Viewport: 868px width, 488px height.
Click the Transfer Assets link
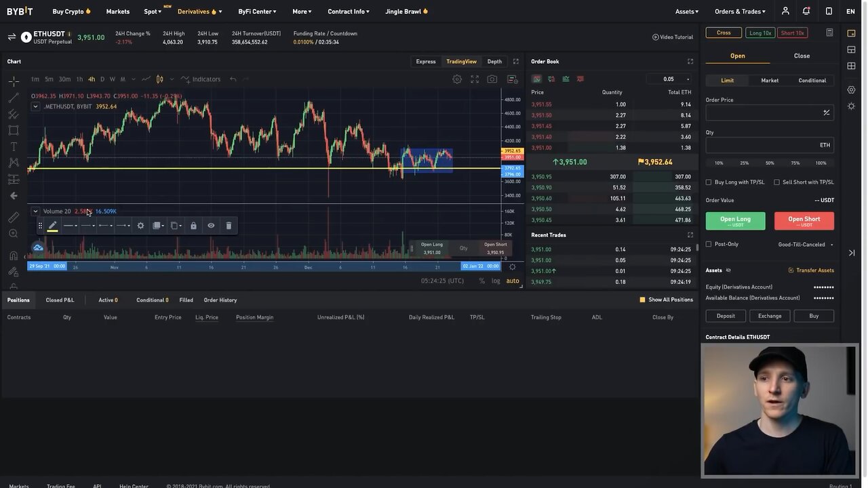pyautogui.click(x=811, y=270)
